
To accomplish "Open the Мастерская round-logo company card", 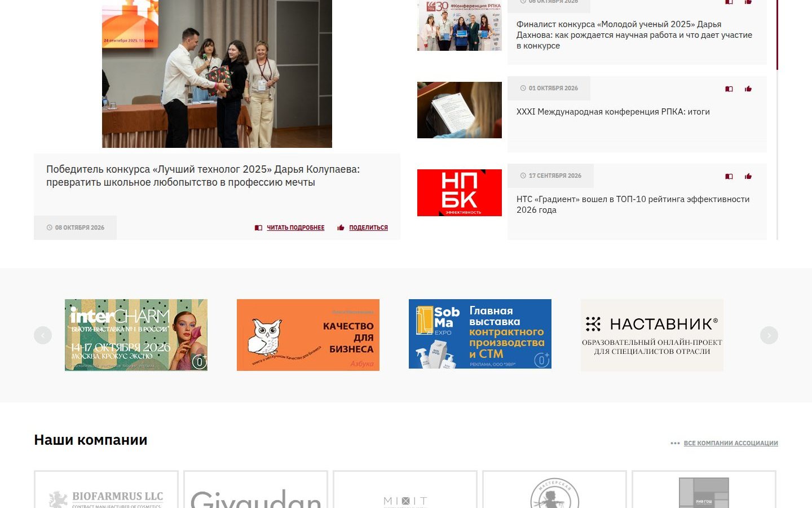I will (x=554, y=489).
